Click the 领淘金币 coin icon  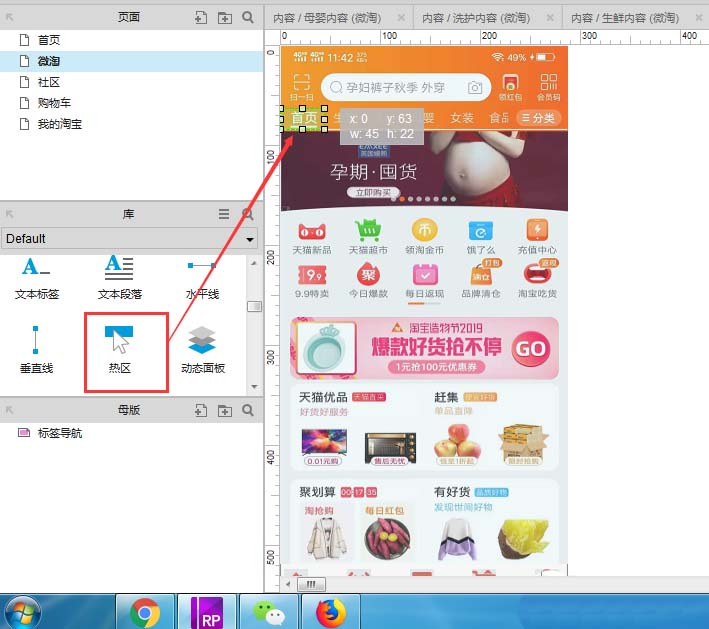(x=425, y=236)
